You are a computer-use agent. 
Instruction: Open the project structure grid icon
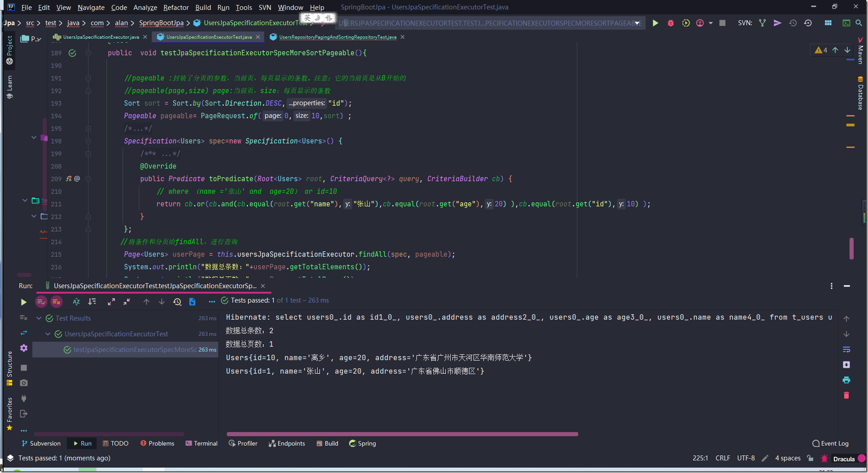coord(828,23)
